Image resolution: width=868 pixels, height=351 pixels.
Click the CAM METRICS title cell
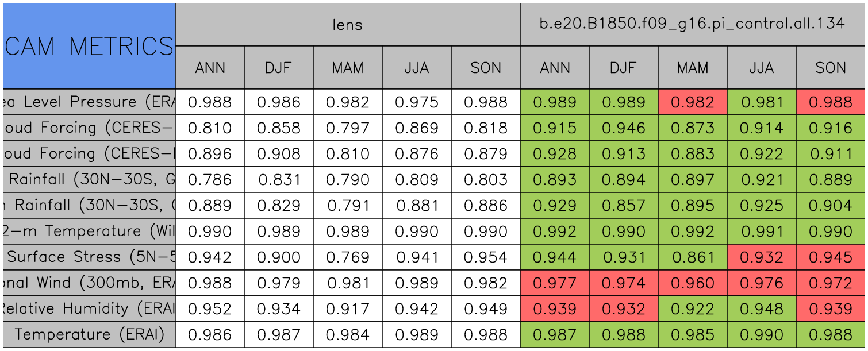[89, 46]
